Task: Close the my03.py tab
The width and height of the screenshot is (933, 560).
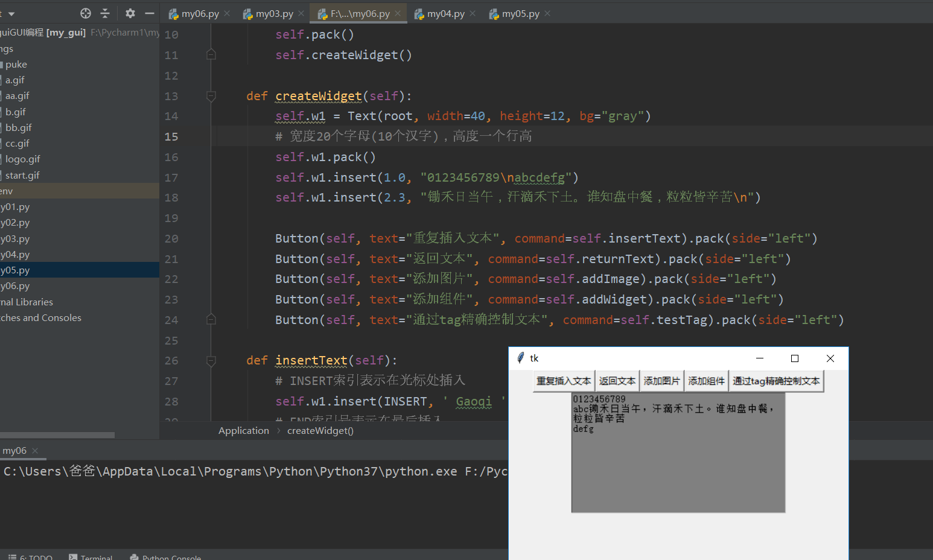Action: point(301,13)
